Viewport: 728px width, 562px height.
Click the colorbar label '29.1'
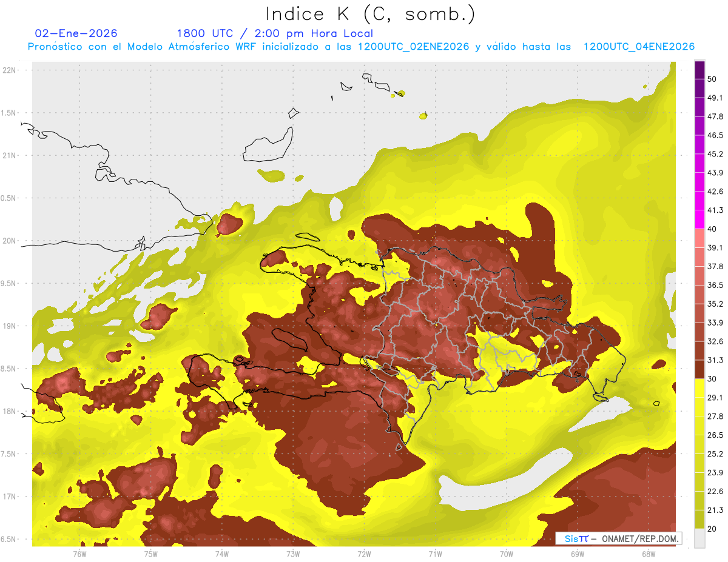tap(715, 397)
